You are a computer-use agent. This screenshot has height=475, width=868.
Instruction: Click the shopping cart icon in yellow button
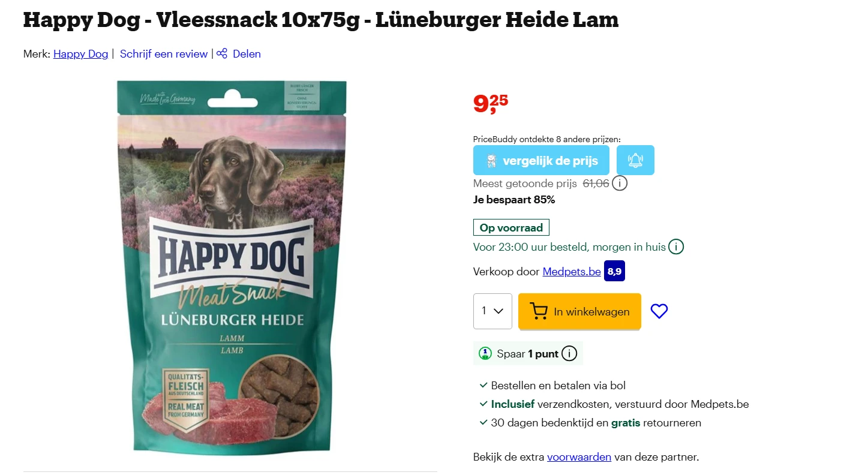coord(539,311)
